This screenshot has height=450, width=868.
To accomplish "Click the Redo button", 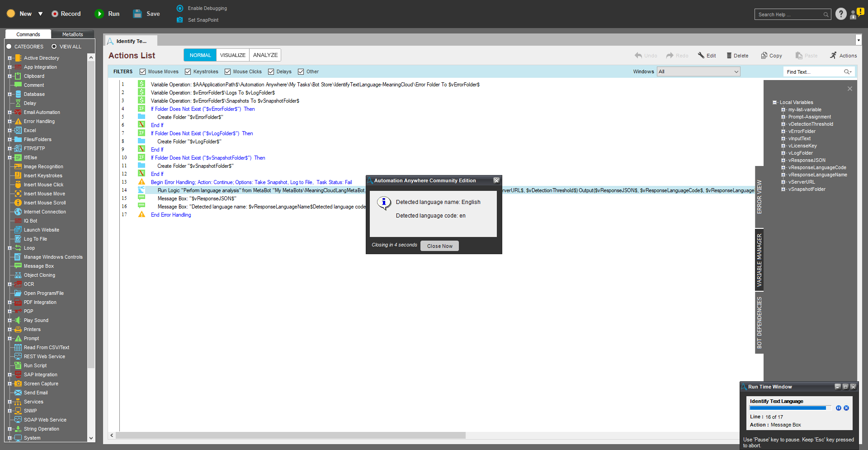I will point(677,56).
